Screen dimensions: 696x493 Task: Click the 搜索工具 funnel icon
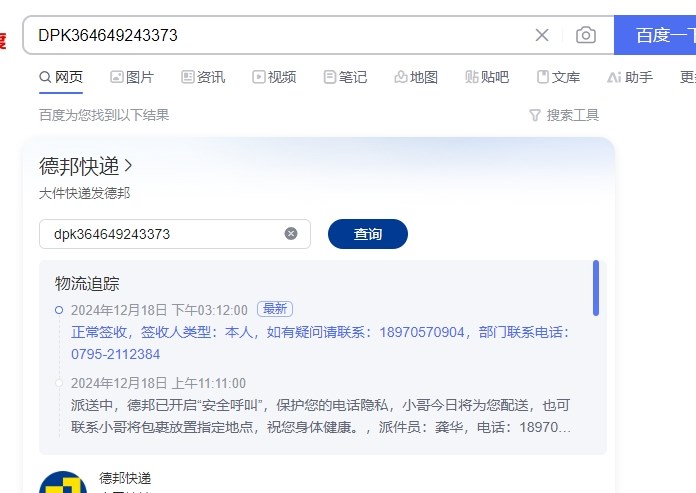(535, 116)
